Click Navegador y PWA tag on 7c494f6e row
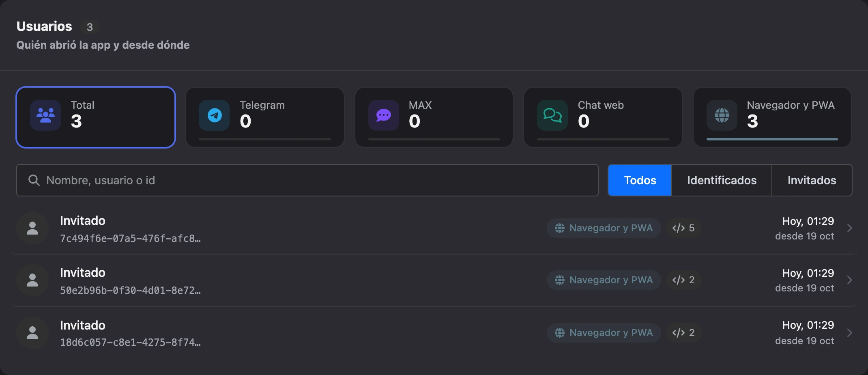Viewport: 868px width, 375px height. pos(604,228)
